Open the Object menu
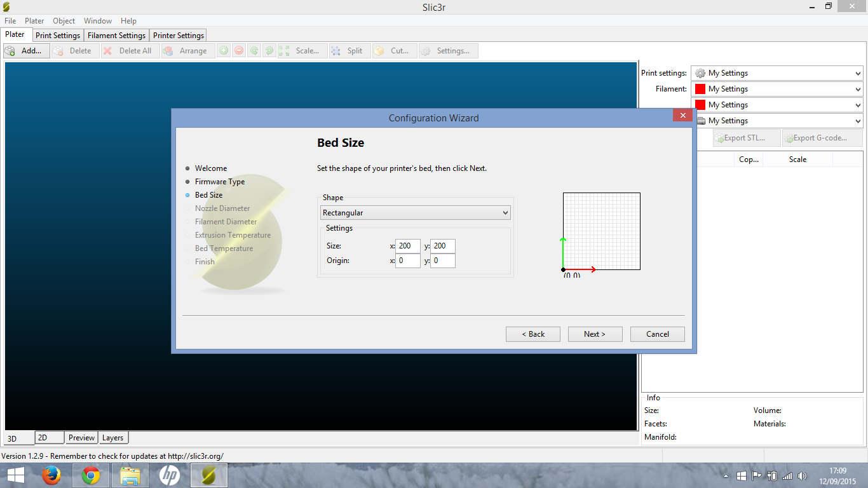This screenshot has height=488, width=868. coord(64,21)
